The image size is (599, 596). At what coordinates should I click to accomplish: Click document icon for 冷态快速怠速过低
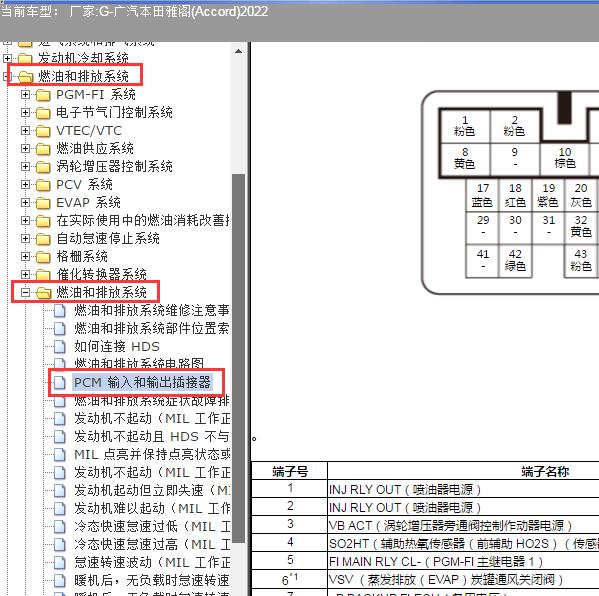point(60,526)
